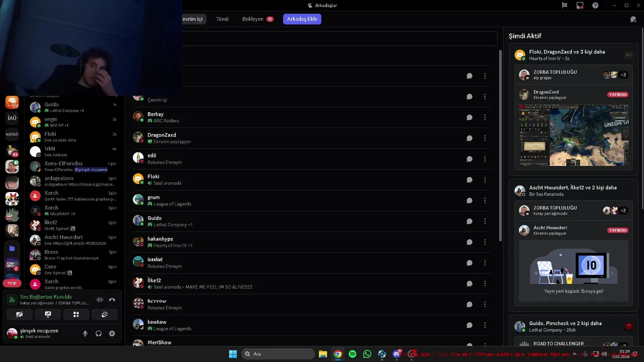Image resolution: width=644 pixels, height=362 pixels.
Task: Disconnect from the voice call
Action: pos(112,300)
